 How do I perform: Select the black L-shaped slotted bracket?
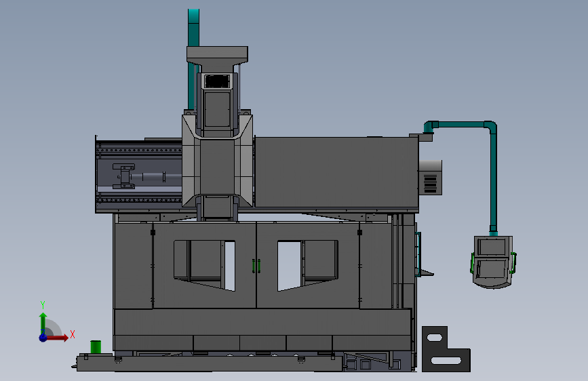[x=446, y=349]
